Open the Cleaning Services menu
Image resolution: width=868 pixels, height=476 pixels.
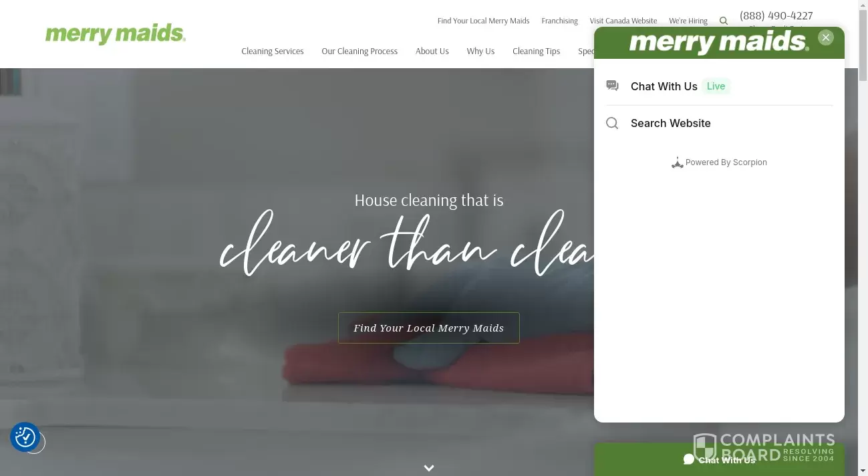(273, 51)
